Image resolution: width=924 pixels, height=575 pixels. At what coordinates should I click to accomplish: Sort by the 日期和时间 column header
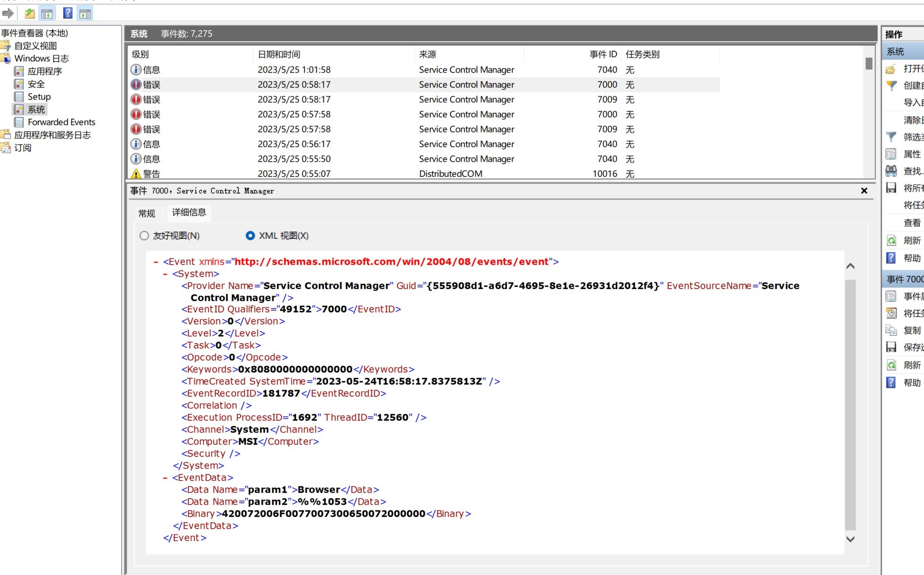[x=334, y=54]
